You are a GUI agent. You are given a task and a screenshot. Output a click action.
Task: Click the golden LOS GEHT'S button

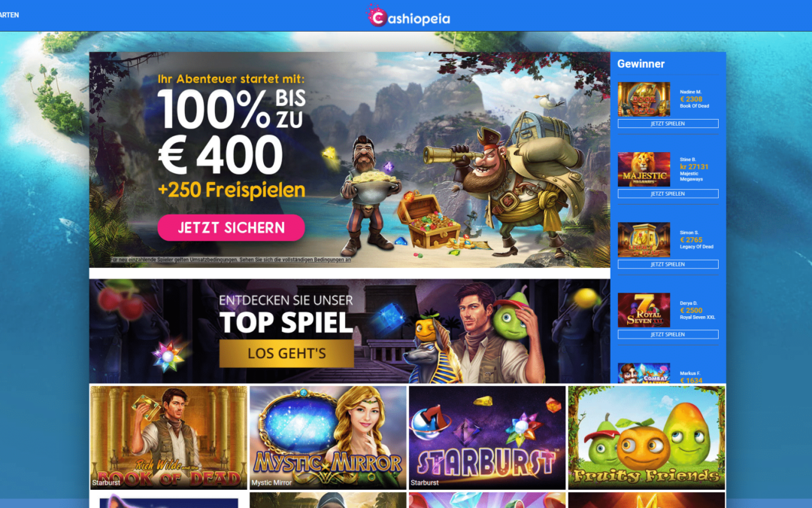click(x=287, y=354)
